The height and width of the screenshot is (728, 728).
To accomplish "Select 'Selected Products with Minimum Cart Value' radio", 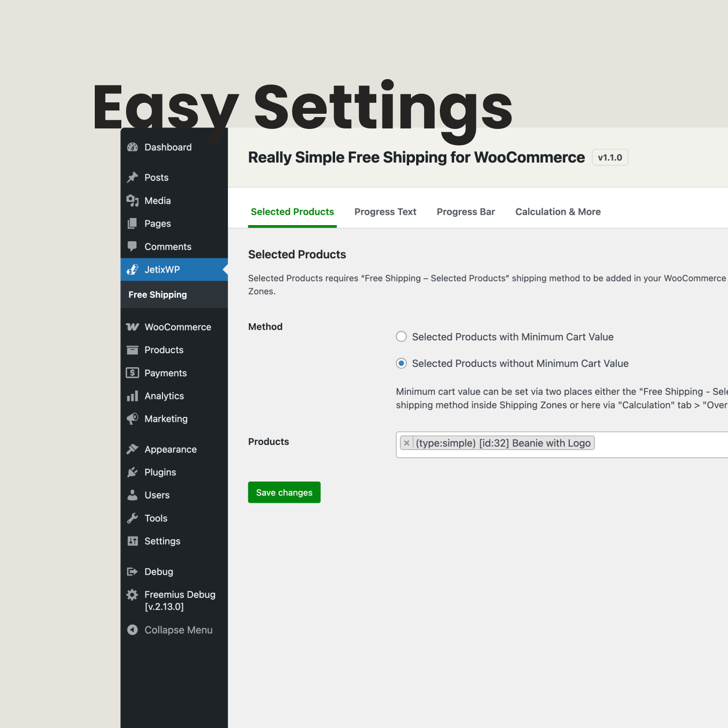I will click(401, 337).
